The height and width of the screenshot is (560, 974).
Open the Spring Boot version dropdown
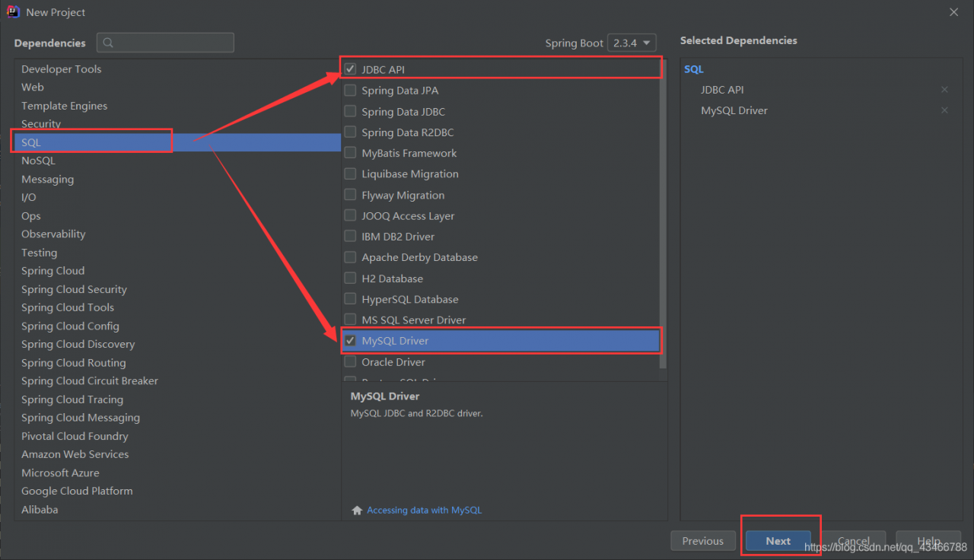point(632,43)
